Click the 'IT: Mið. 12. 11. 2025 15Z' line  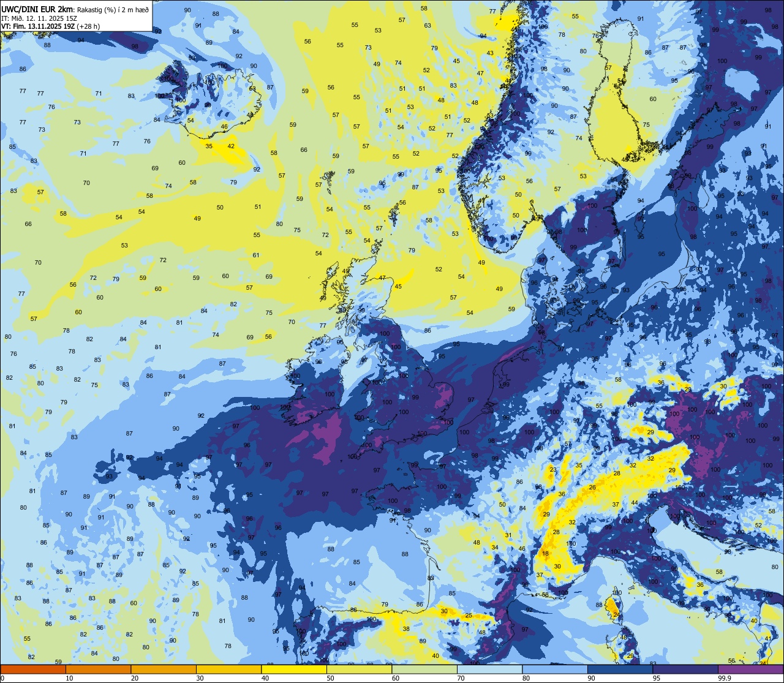pos(40,18)
